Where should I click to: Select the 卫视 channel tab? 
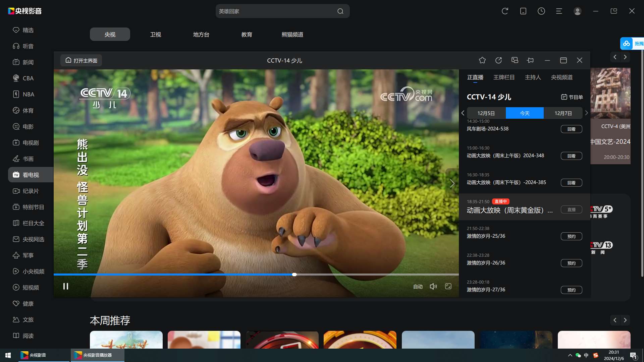(156, 35)
